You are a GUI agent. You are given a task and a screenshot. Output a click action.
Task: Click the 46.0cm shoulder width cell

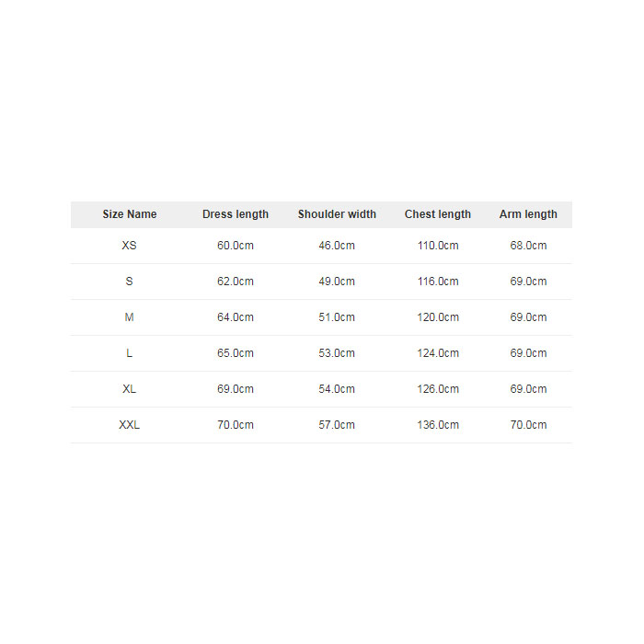(337, 246)
